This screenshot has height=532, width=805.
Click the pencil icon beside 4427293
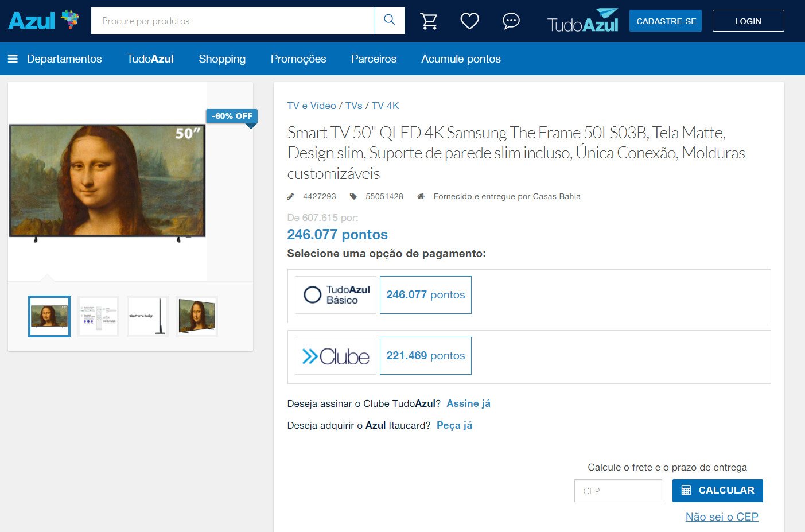[x=290, y=196]
